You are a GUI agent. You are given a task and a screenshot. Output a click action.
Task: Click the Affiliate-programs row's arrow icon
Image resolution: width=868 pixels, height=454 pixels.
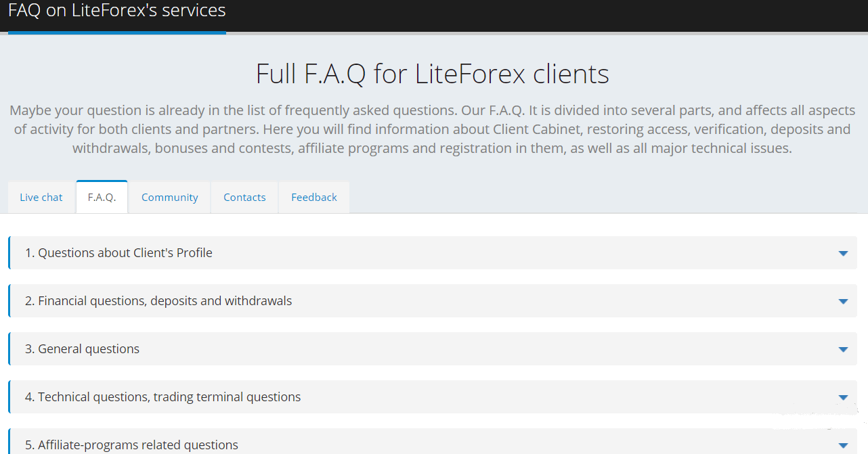pyautogui.click(x=843, y=445)
